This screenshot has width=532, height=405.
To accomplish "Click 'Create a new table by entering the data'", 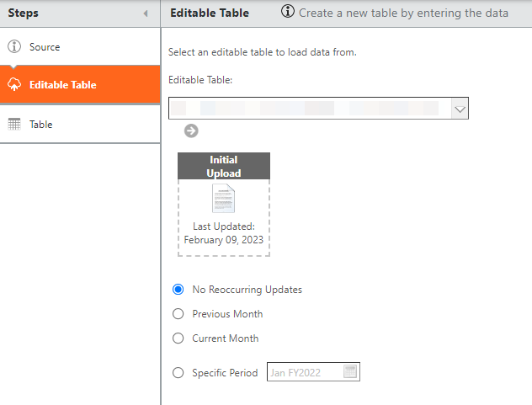I will pos(403,13).
